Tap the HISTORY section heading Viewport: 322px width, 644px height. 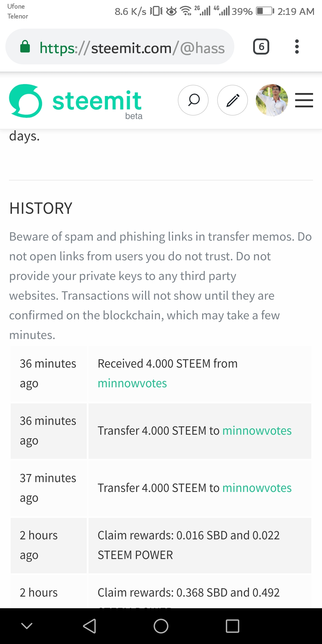coord(41,208)
